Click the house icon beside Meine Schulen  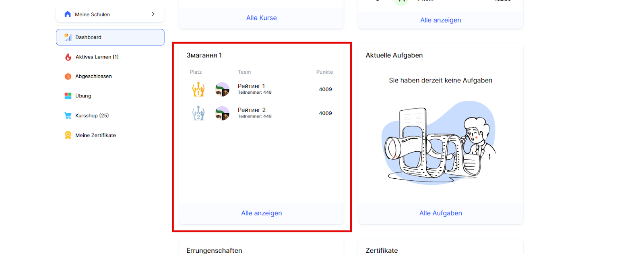coord(68,14)
